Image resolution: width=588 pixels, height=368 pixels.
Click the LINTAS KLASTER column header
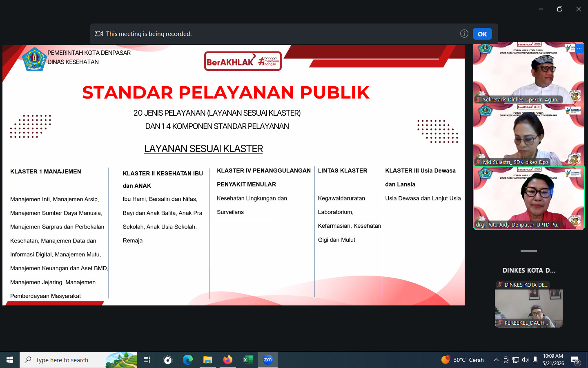point(343,171)
